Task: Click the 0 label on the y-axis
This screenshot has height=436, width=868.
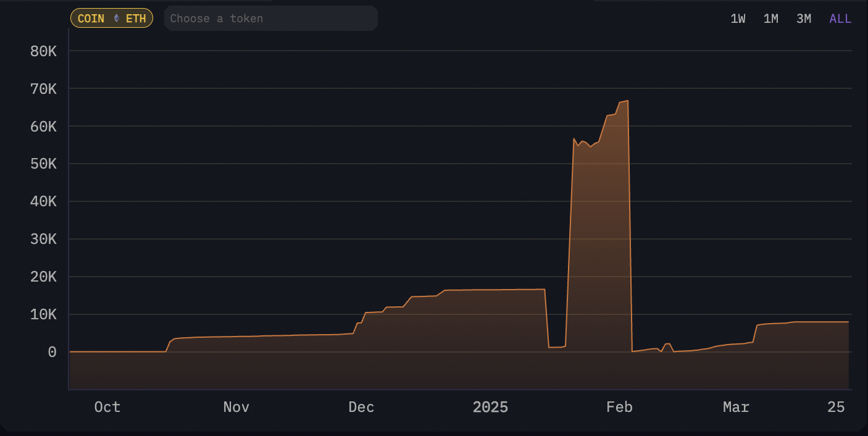Action: coord(52,352)
